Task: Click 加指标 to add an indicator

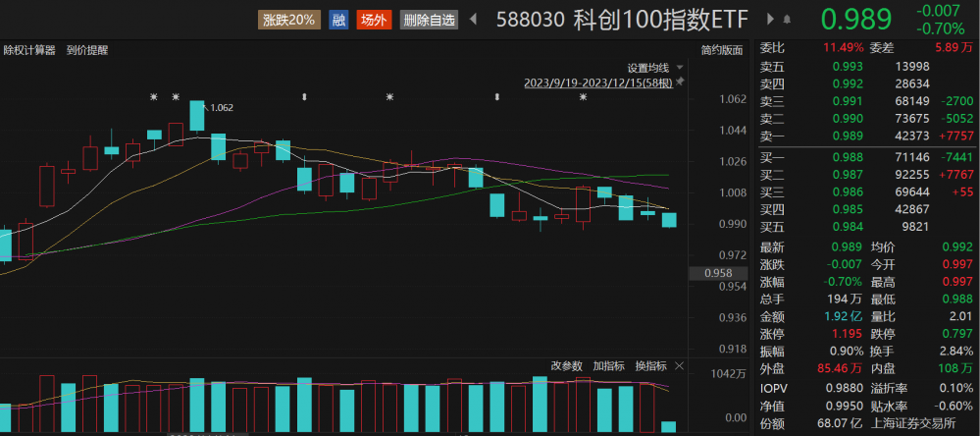Action: [607, 365]
